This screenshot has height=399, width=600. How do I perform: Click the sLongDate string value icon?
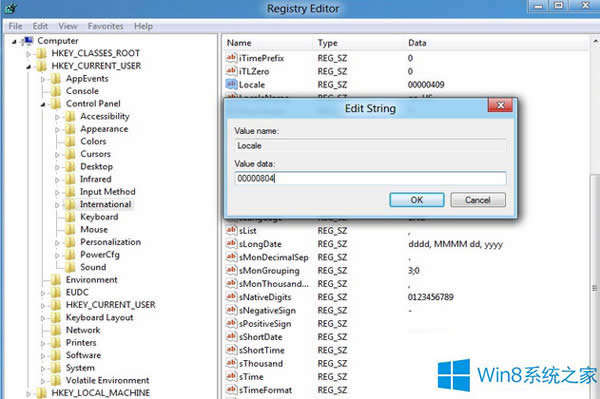[231, 244]
